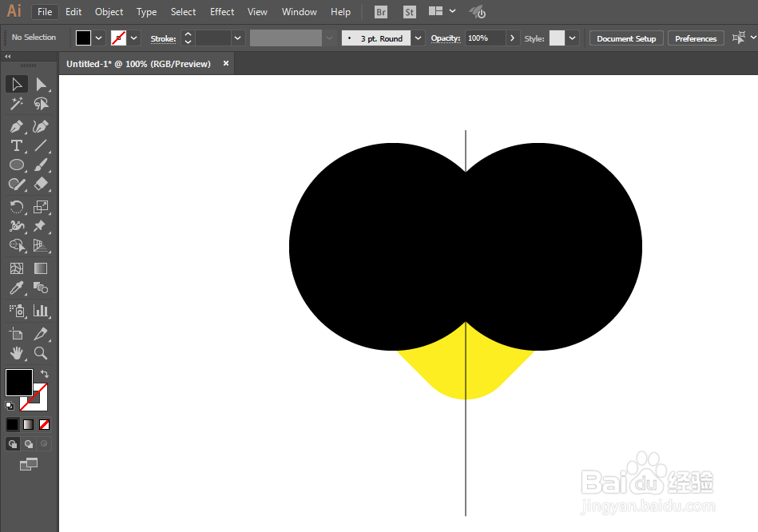Set paint mode to Gradient
The height and width of the screenshot is (532, 758).
pyautogui.click(x=29, y=425)
